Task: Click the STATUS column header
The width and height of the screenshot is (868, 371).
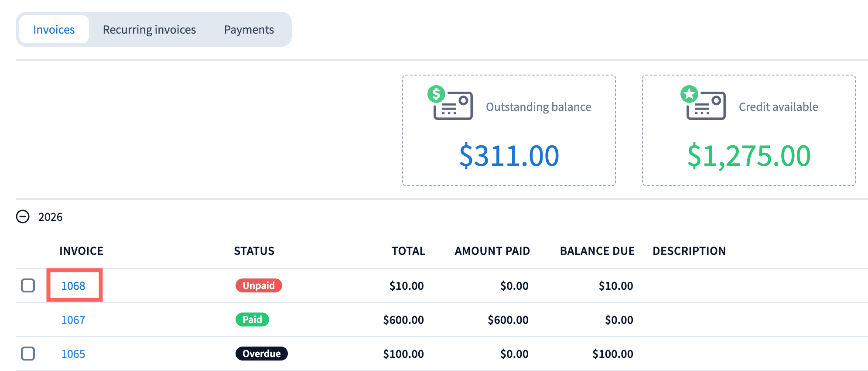Action: point(254,251)
